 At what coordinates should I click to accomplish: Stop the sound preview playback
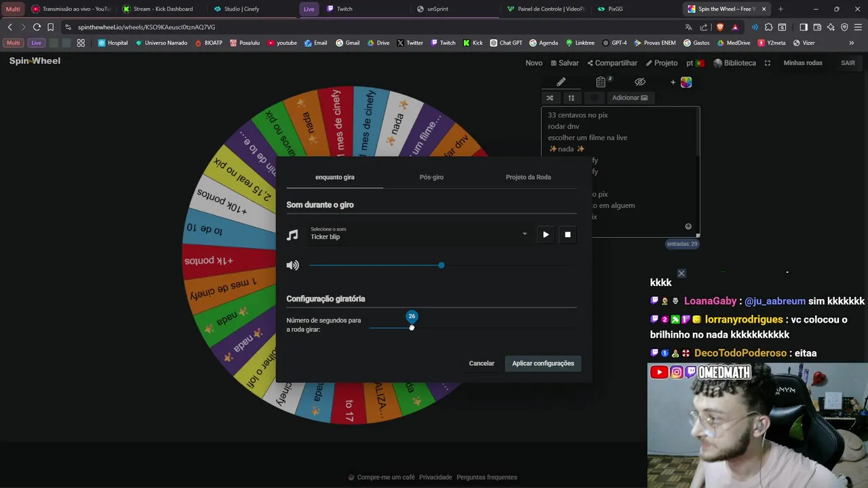(568, 235)
